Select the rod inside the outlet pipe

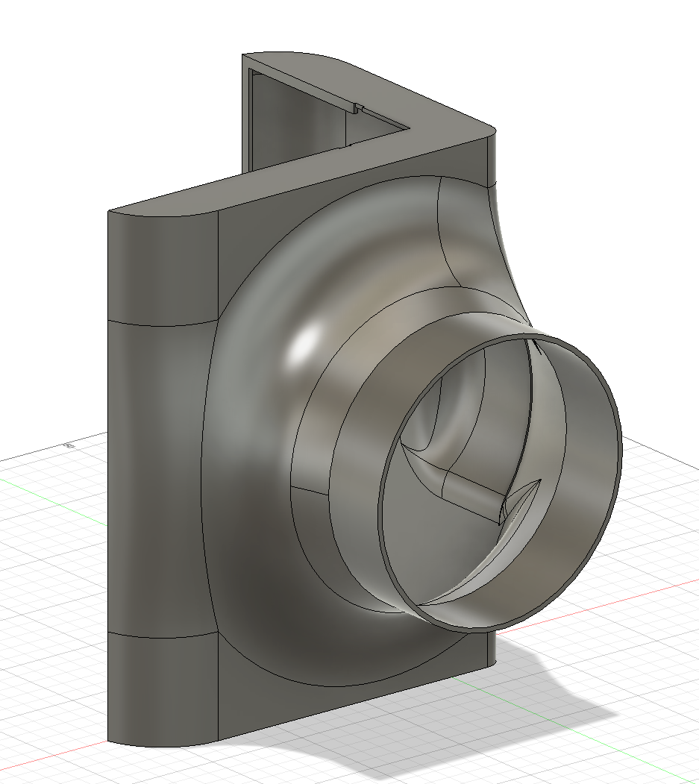tap(472, 494)
